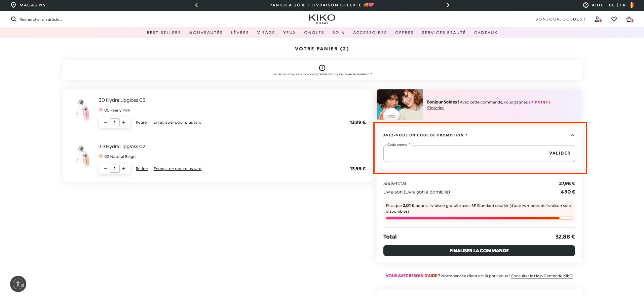
Task: Open the Accessoires menu
Action: pos(370,33)
